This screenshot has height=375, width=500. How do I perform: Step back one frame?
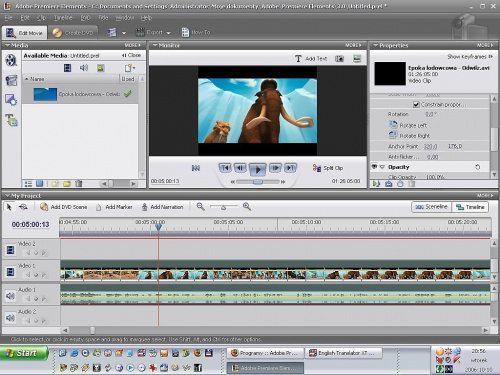click(240, 168)
